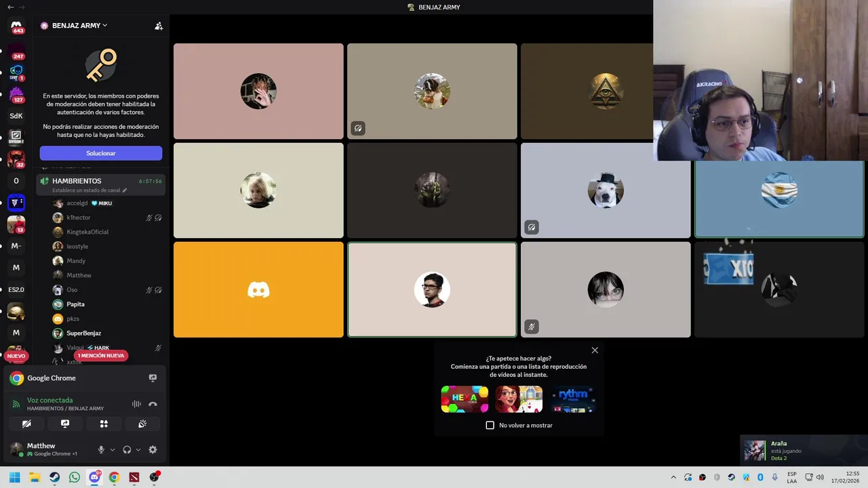Select the Illuminati eye avatar tile
Image resolution: width=868 pixels, height=488 pixels.
587,91
